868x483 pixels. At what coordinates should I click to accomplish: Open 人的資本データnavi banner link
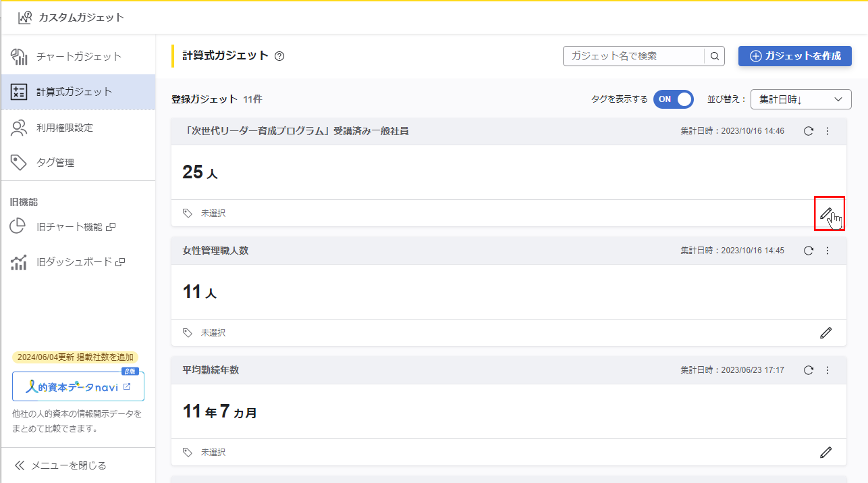pos(78,387)
